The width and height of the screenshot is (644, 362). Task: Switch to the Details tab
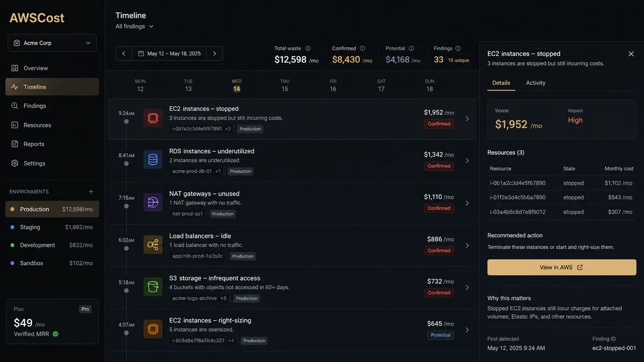pyautogui.click(x=501, y=83)
